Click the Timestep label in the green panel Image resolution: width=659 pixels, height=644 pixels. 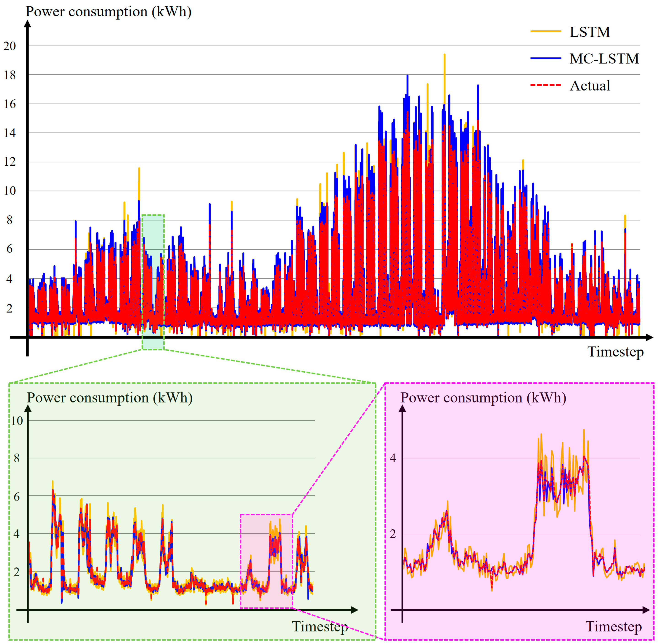click(x=320, y=627)
